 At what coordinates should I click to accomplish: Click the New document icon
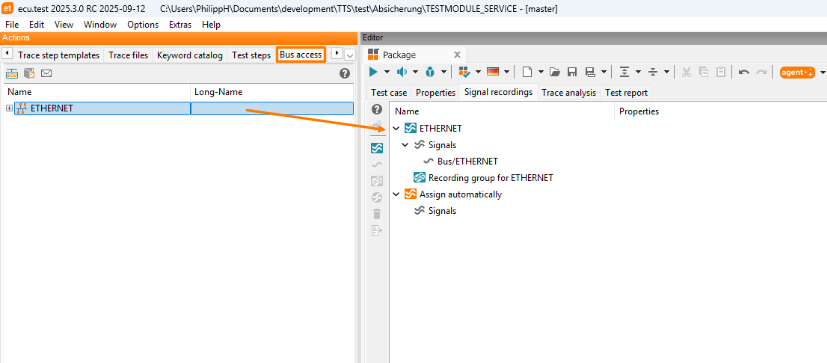(x=526, y=72)
